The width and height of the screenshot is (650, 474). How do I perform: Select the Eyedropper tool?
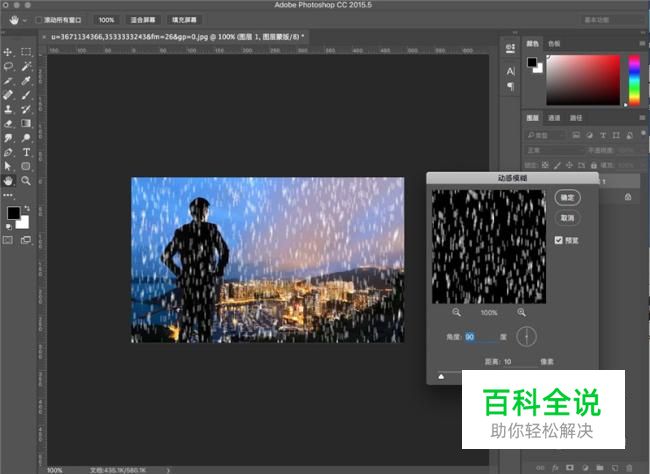[x=26, y=80]
